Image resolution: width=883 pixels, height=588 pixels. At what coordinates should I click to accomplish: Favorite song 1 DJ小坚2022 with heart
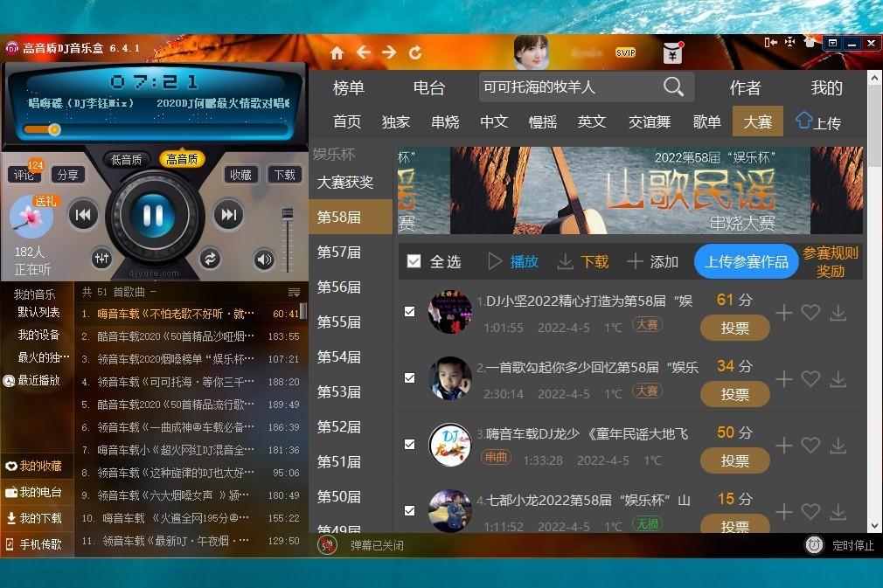[x=810, y=312]
